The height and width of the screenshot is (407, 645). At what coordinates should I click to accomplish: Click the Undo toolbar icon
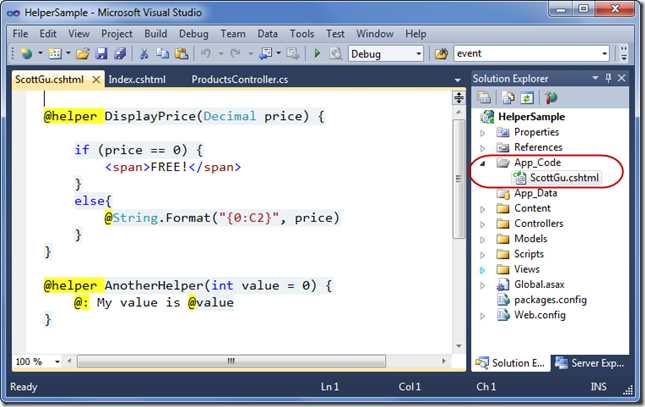[x=206, y=53]
